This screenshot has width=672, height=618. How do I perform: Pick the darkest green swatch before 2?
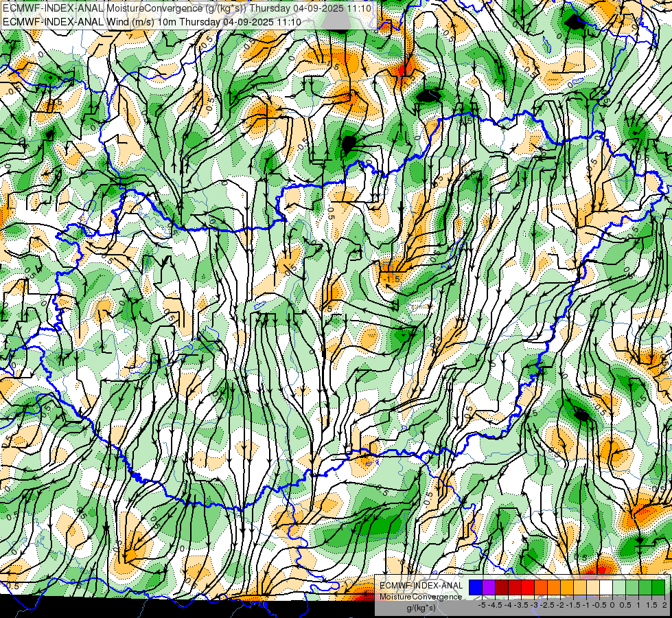(659, 588)
